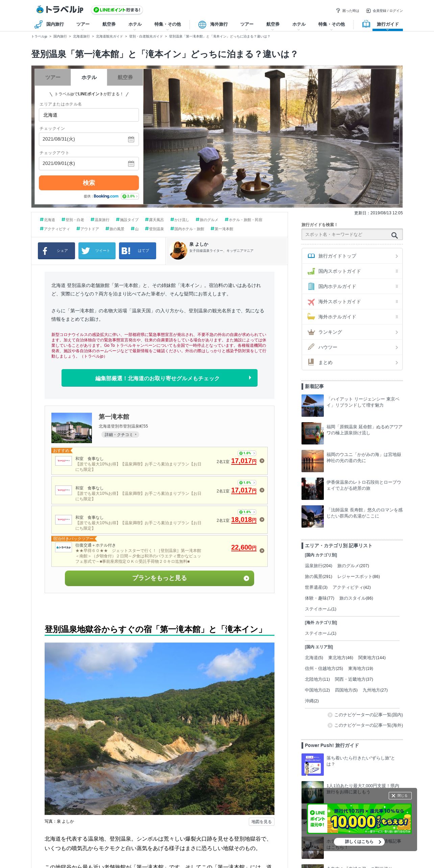The image size is (434, 868).
Task: Share article on Facebook
Action: pos(56,251)
